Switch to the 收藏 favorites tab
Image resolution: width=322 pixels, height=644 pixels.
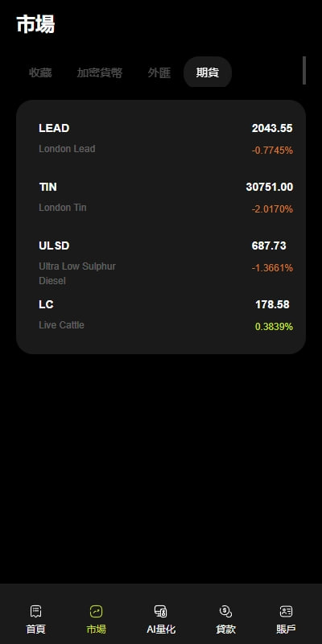(41, 72)
